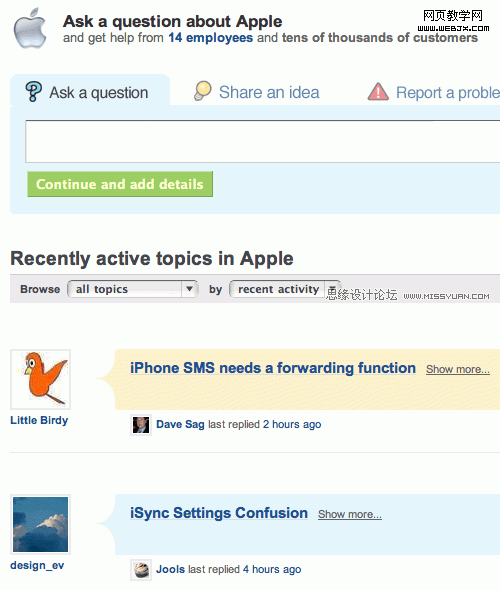500x590 pixels.
Task: Click Continue and add details button
Action: (x=120, y=184)
